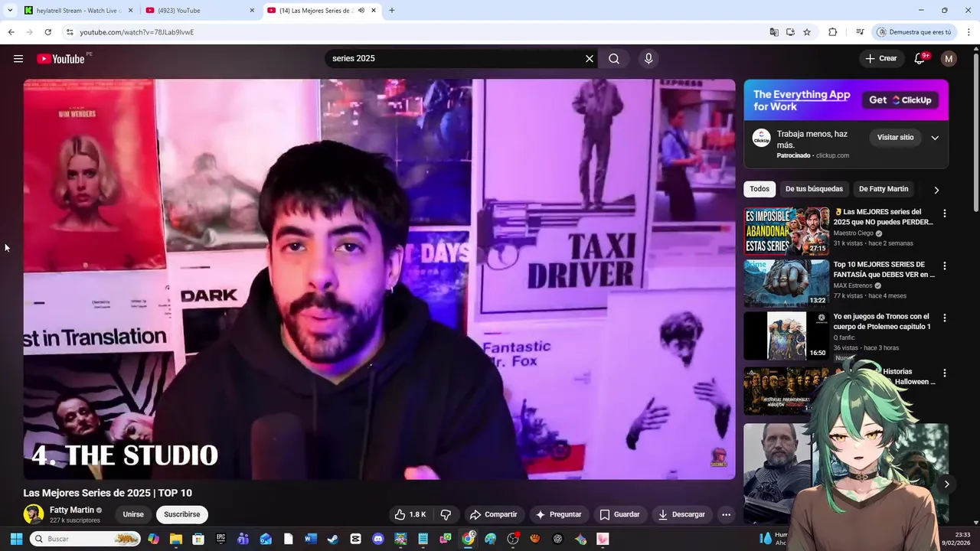Close the Las Mejores Series tab

tap(374, 11)
